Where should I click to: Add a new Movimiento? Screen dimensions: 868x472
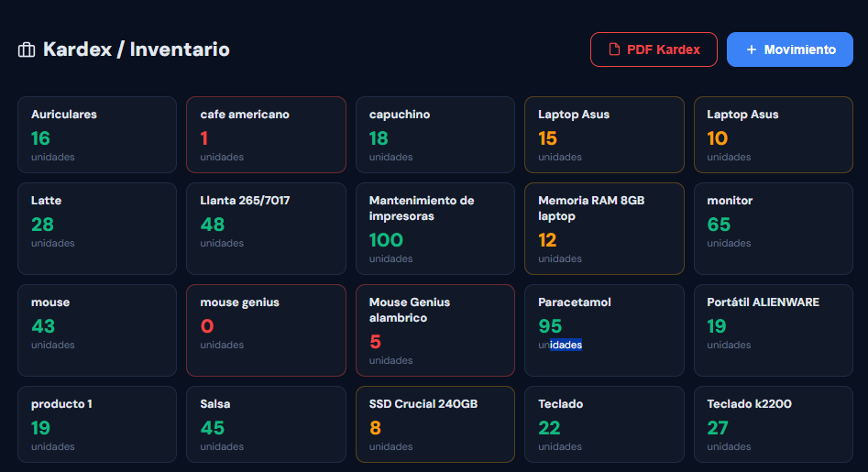tap(789, 49)
